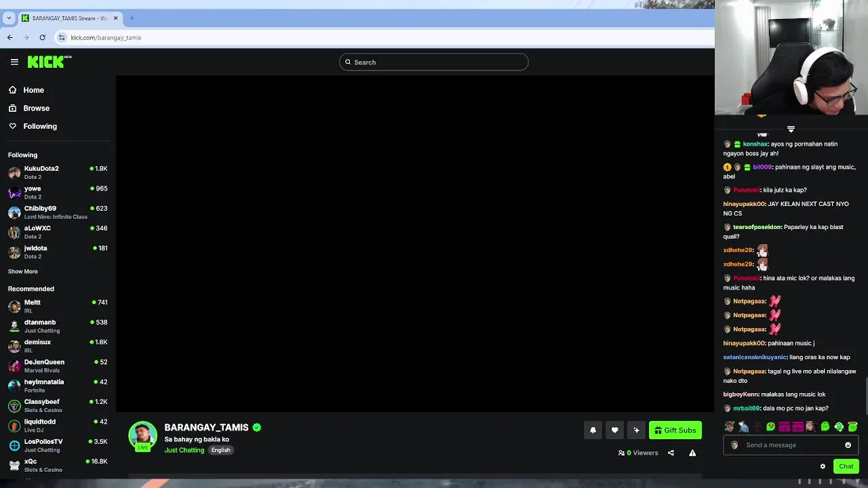This screenshot has height=488, width=868.
Task: Expand Following list with Show More
Action: 23,271
